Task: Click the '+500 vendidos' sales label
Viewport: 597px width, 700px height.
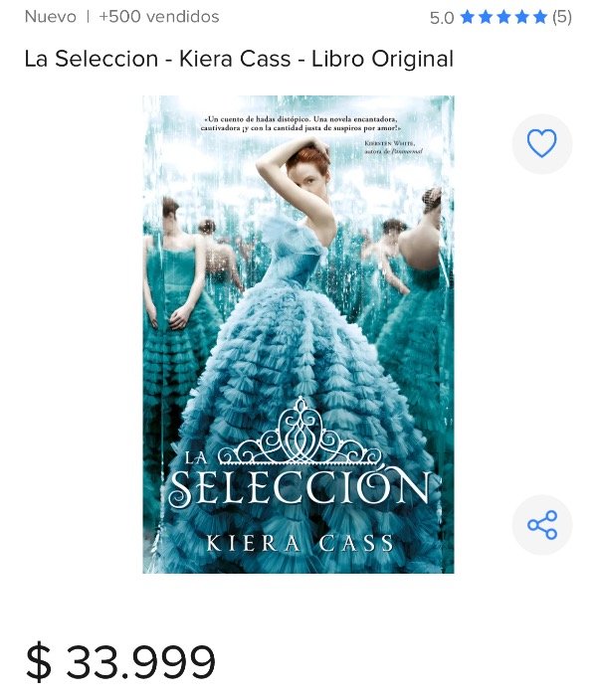Action: point(159,17)
